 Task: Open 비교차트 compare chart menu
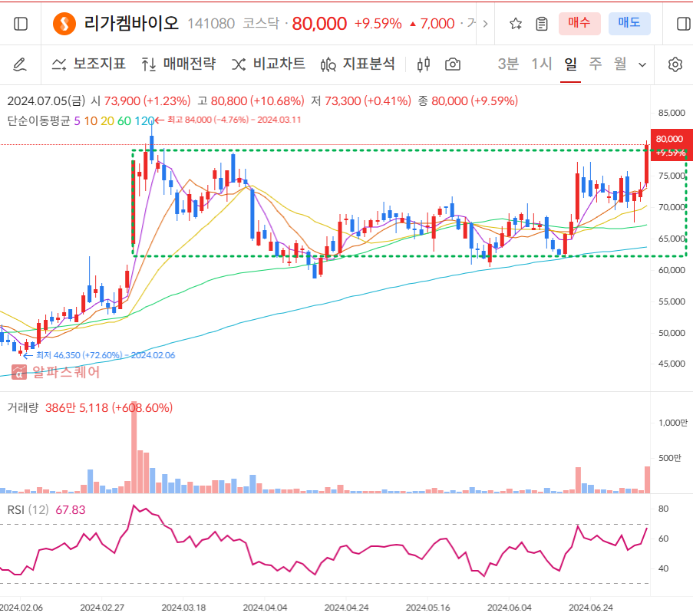[269, 64]
